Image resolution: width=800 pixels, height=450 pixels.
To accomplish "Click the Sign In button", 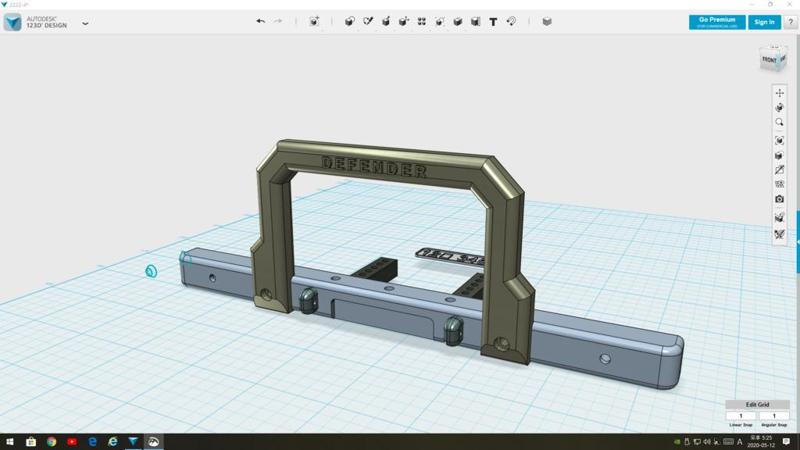I will [764, 22].
